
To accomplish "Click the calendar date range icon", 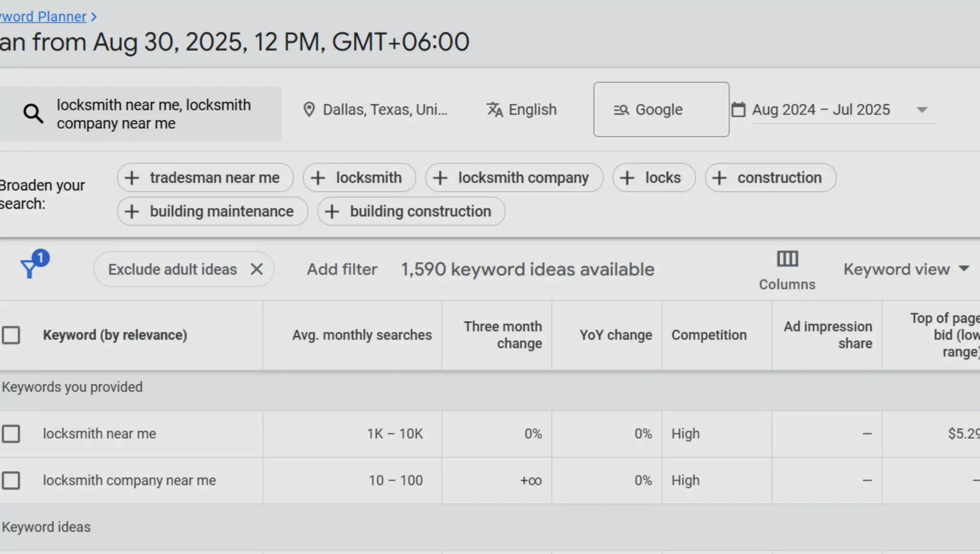I will [x=739, y=110].
